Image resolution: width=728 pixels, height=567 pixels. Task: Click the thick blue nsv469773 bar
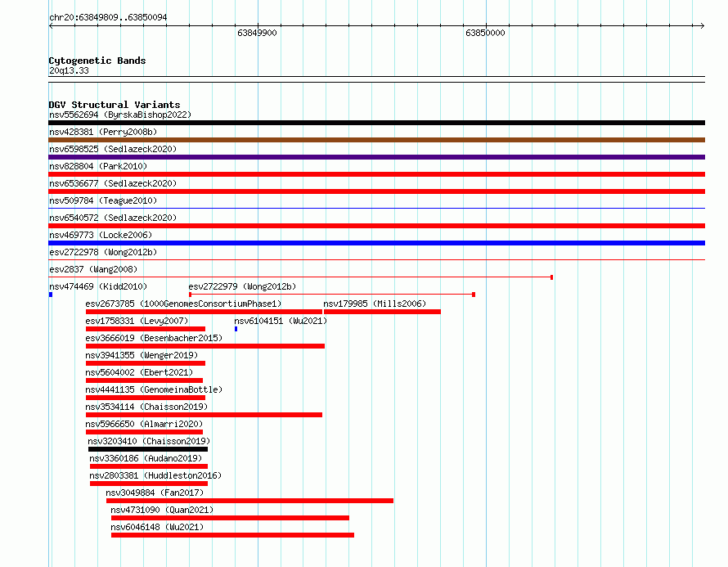click(x=376, y=243)
